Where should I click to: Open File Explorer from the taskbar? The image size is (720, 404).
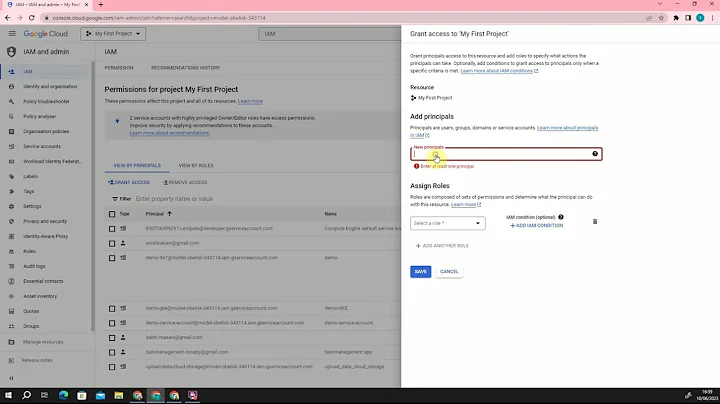tap(118, 395)
